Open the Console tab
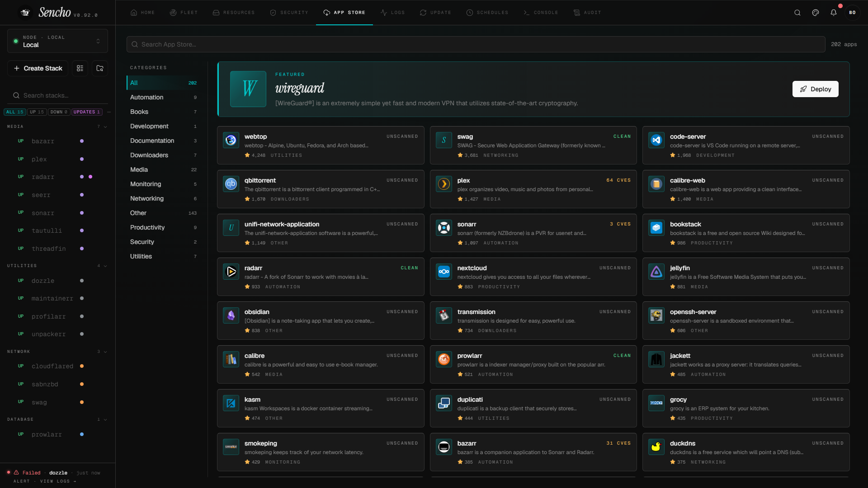 [x=541, y=13]
